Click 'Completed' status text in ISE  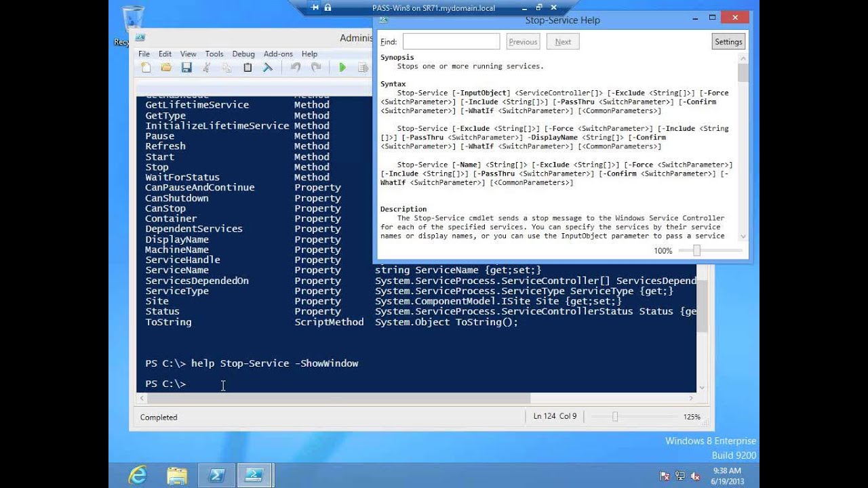coord(159,418)
